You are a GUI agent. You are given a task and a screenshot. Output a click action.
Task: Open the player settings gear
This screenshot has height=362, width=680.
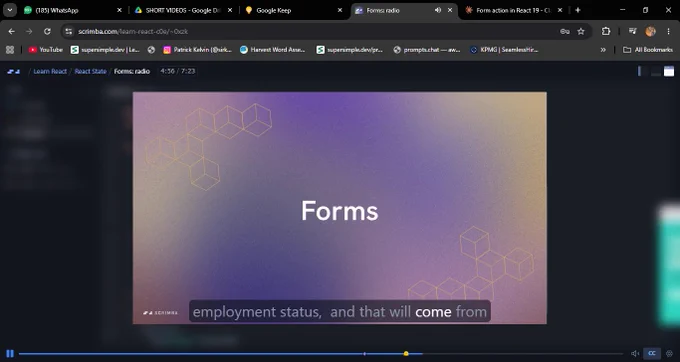point(670,353)
